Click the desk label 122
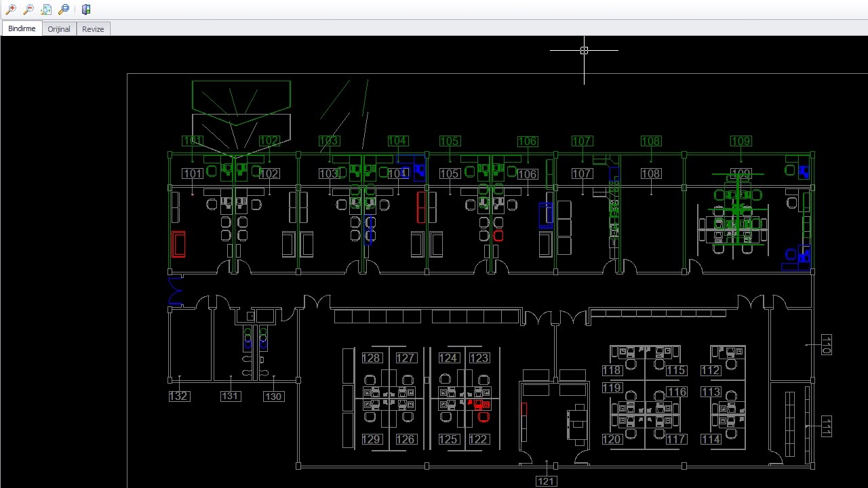868x488 pixels. (478, 439)
